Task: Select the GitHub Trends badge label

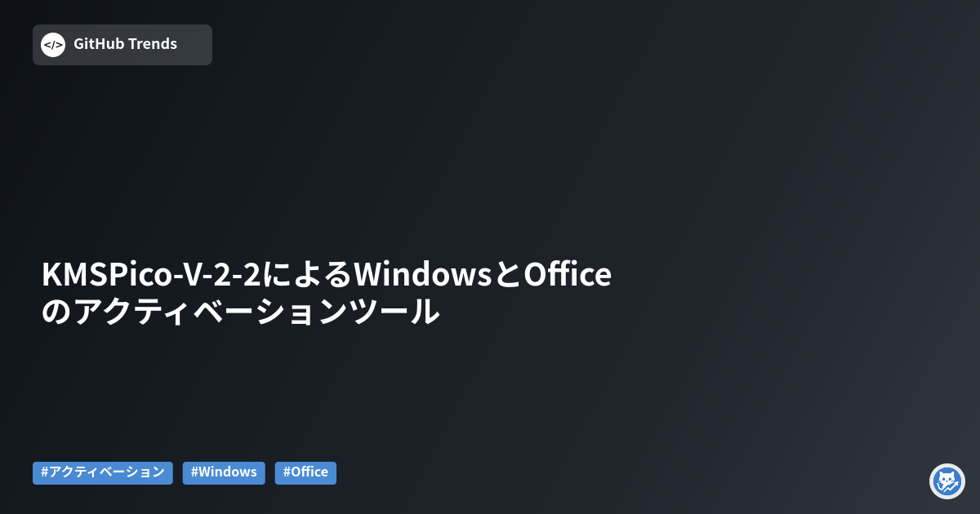Action: coord(125,44)
